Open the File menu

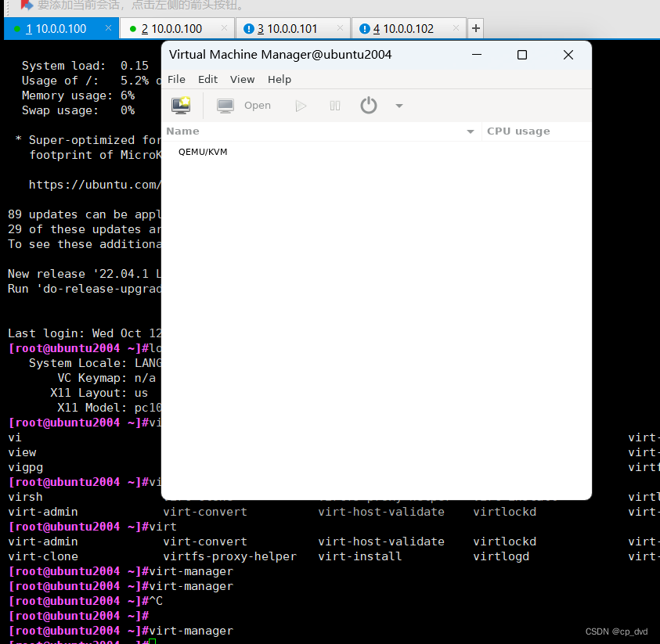[x=176, y=80]
